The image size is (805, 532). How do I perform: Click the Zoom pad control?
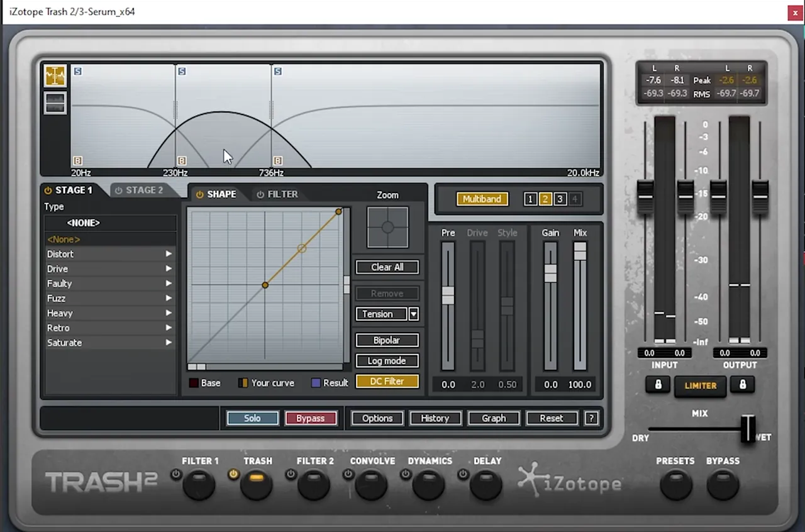point(387,227)
